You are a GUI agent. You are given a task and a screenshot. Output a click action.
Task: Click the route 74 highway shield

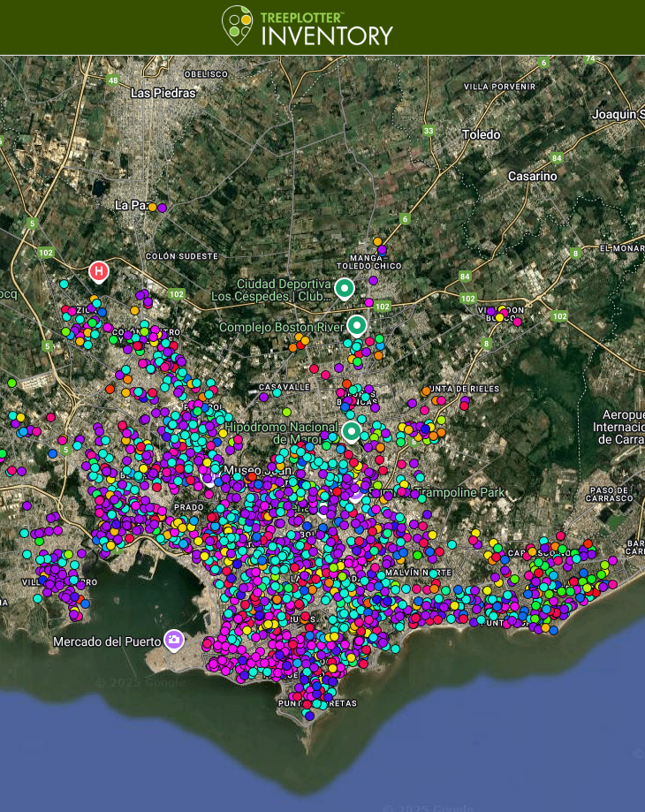(589, 59)
